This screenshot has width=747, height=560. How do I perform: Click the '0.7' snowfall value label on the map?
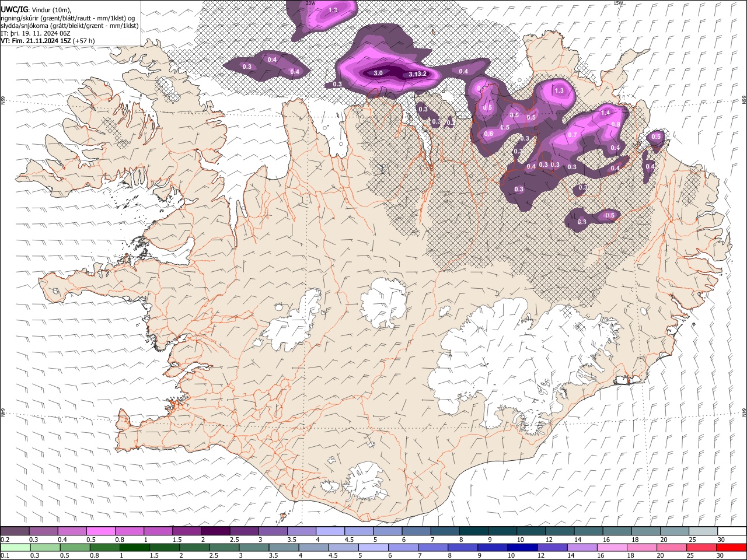pos(573,135)
